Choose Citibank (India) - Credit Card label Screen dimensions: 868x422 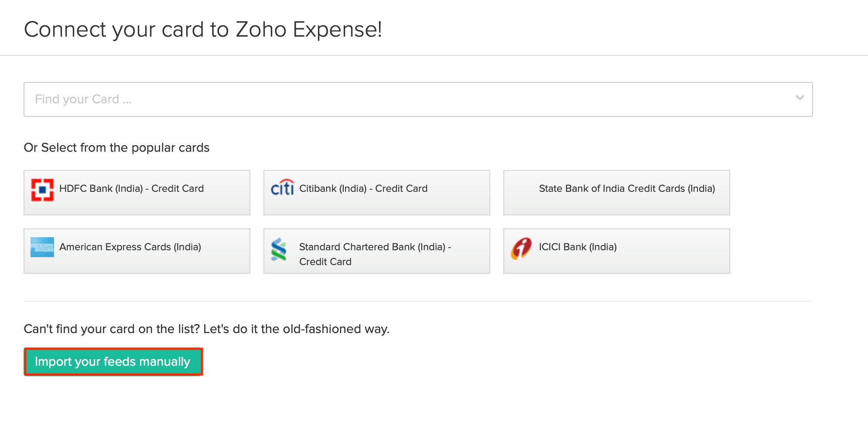point(363,189)
